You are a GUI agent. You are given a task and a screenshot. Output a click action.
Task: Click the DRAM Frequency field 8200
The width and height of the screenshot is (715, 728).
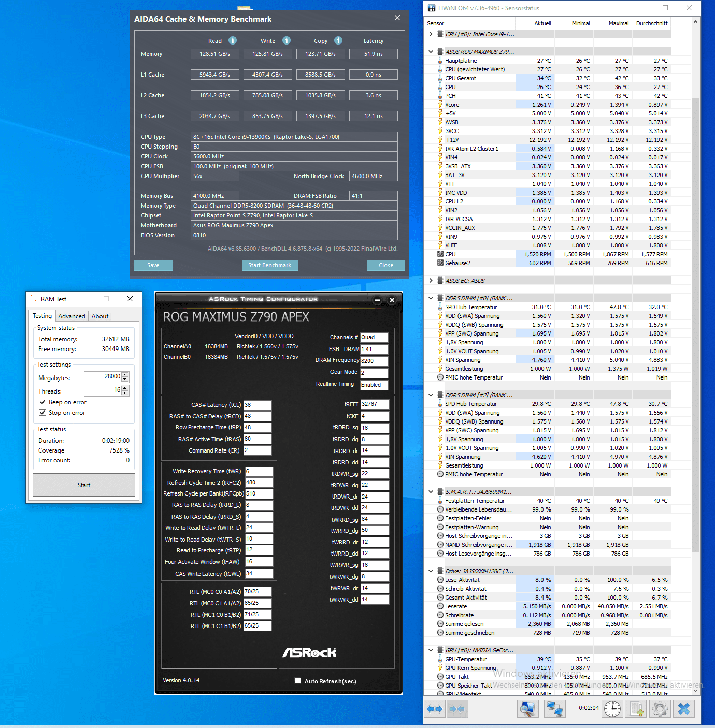374,361
